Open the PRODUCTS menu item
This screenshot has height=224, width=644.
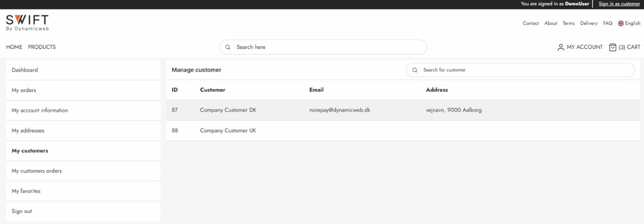(42, 47)
